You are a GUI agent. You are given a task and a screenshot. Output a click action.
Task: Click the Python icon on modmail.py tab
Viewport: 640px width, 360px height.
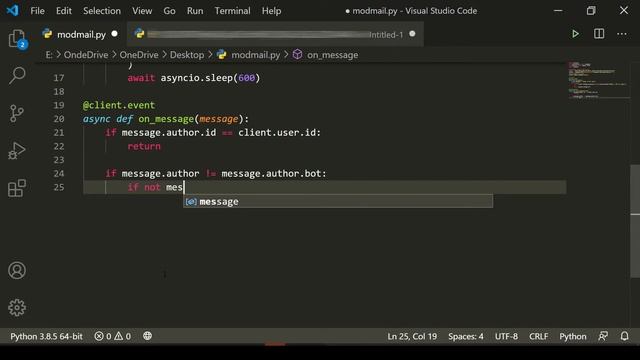tap(47, 34)
